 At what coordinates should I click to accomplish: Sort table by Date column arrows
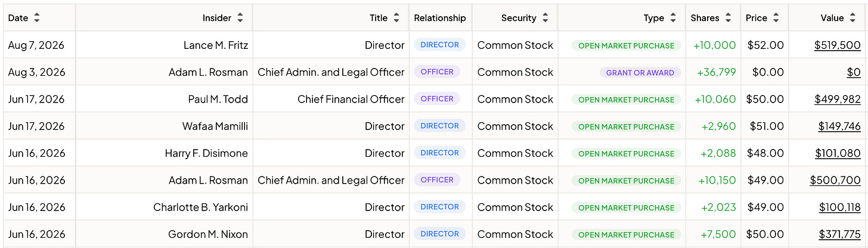click(x=37, y=18)
